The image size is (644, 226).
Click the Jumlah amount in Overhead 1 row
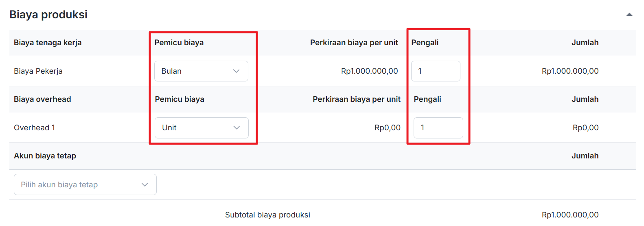[x=585, y=128]
